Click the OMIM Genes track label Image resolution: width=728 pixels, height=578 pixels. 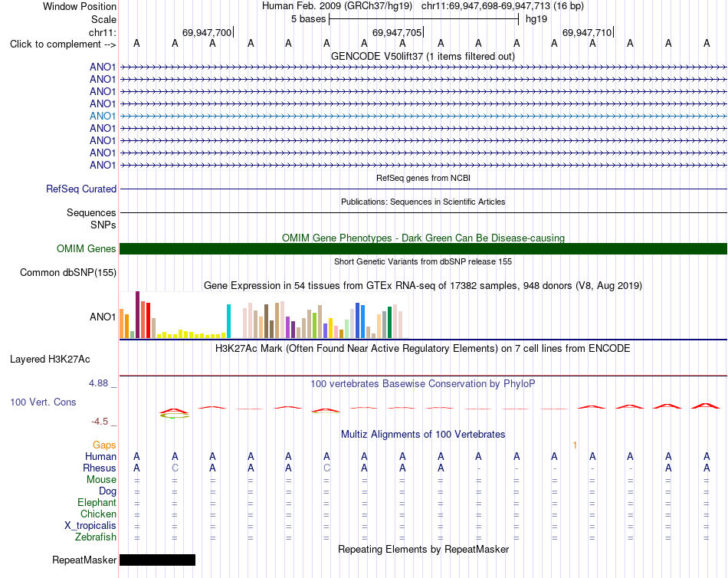(x=86, y=248)
